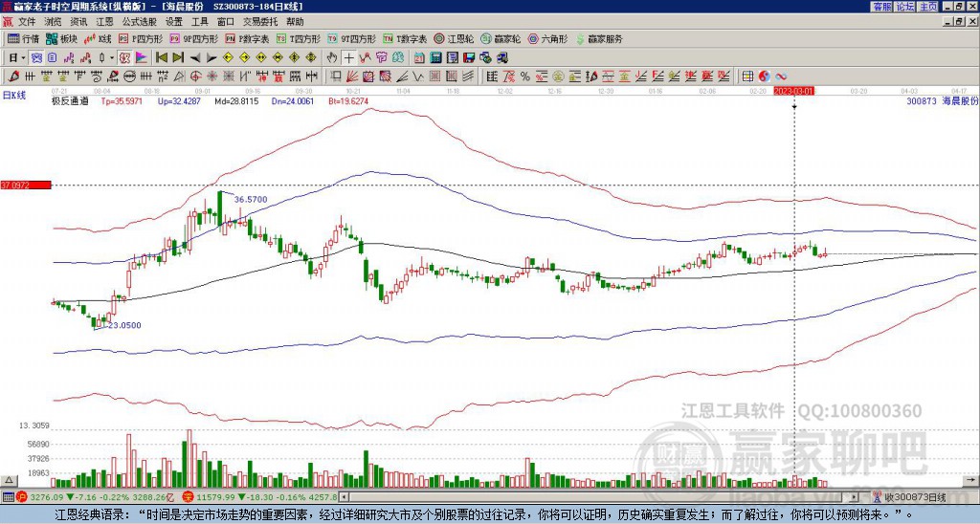The height and width of the screenshot is (524, 980).
Task: Expand the candle style dropdown arrow
Action: 112,58
